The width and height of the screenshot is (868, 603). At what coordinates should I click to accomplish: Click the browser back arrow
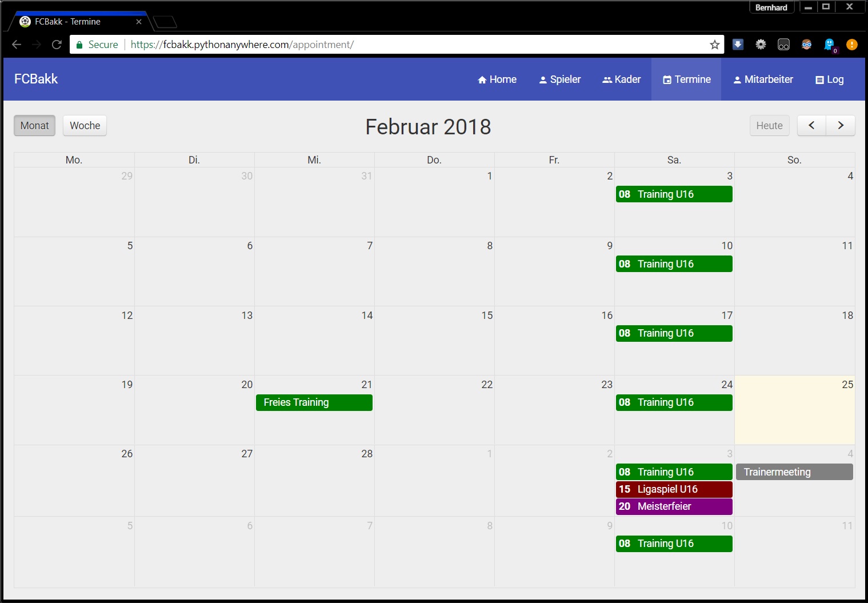(17, 45)
